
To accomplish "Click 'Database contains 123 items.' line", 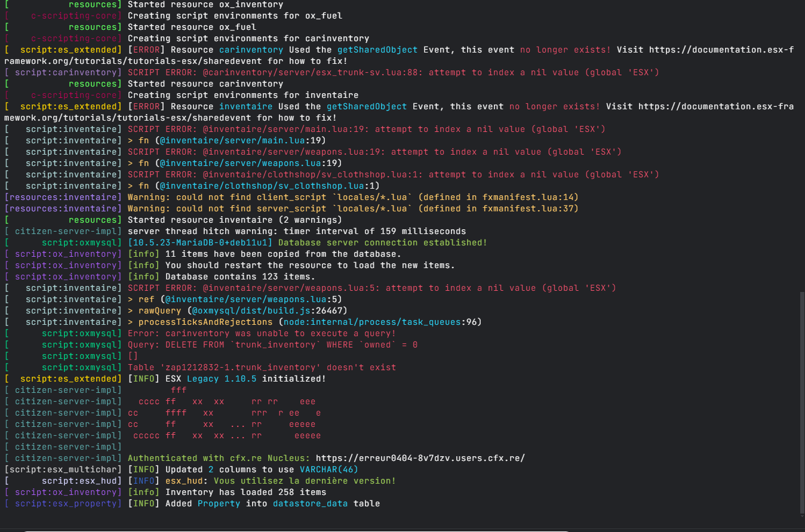I will tap(222, 276).
